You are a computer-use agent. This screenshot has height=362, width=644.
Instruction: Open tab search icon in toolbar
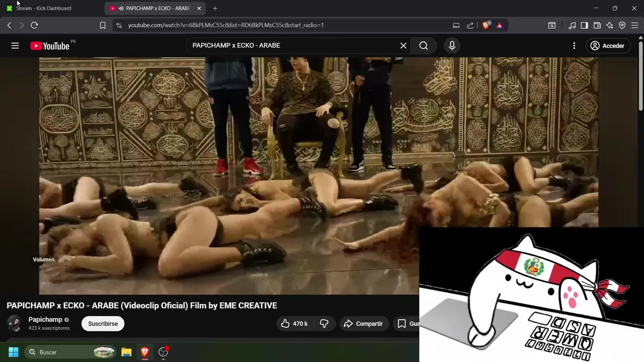tap(552, 25)
